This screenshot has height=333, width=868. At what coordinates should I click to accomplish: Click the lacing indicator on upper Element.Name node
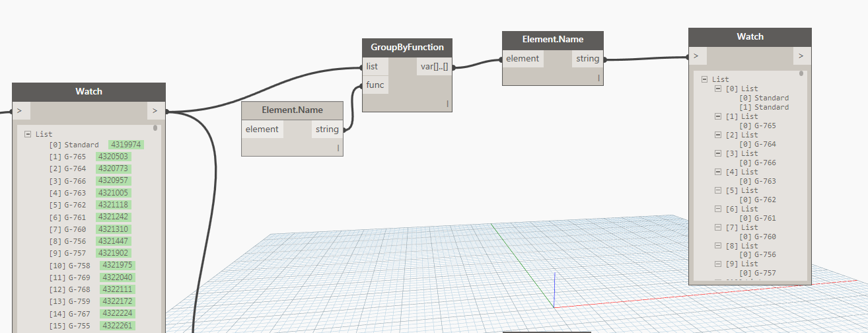point(598,78)
